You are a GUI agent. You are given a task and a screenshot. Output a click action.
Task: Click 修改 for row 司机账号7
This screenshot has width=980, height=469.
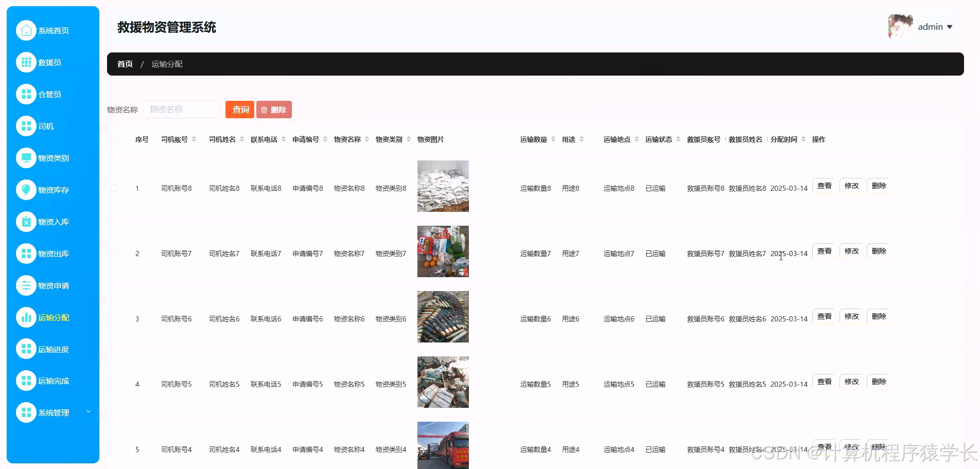click(851, 251)
